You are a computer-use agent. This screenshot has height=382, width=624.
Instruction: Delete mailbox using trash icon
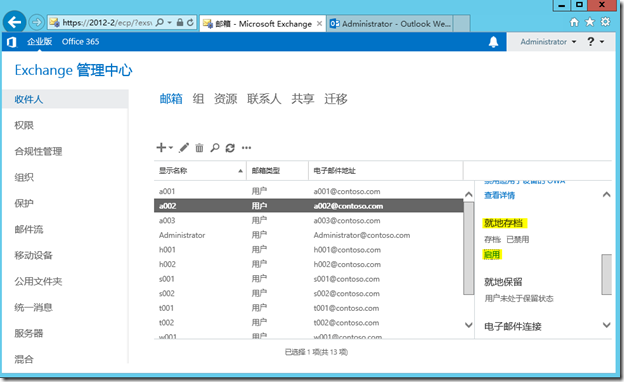[199, 148]
